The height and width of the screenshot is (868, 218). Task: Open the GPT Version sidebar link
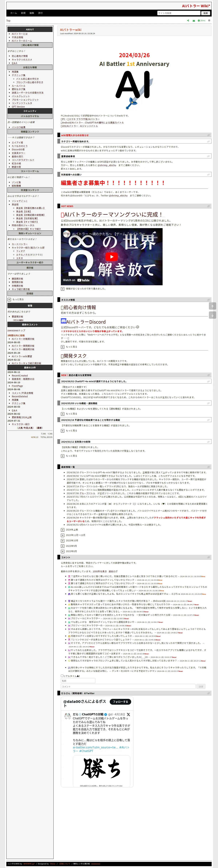click(18, 107)
